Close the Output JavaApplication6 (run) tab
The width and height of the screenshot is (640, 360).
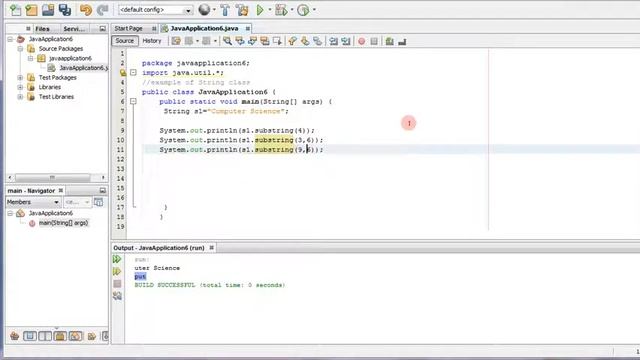click(x=211, y=248)
